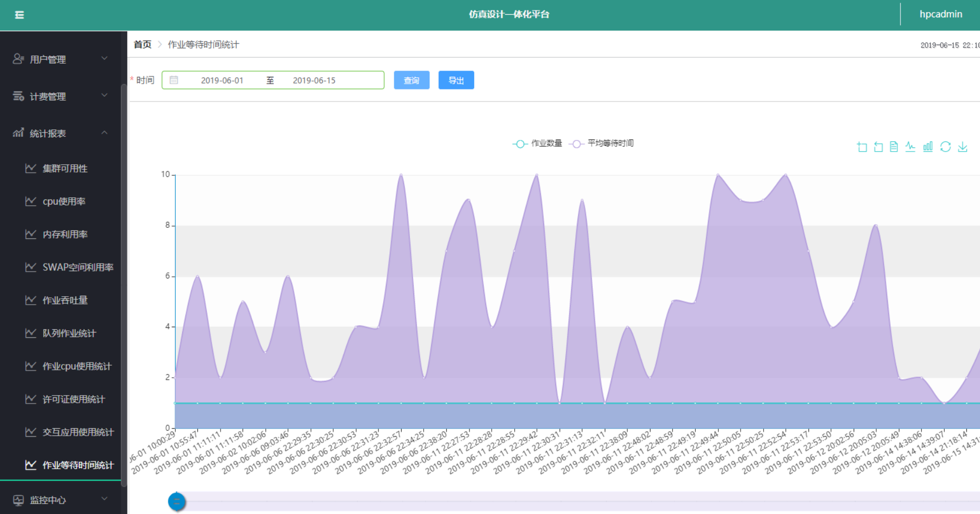This screenshot has width=980, height=514.
Task: Click the icon beside 队列作业统计
Action: (x=31, y=333)
